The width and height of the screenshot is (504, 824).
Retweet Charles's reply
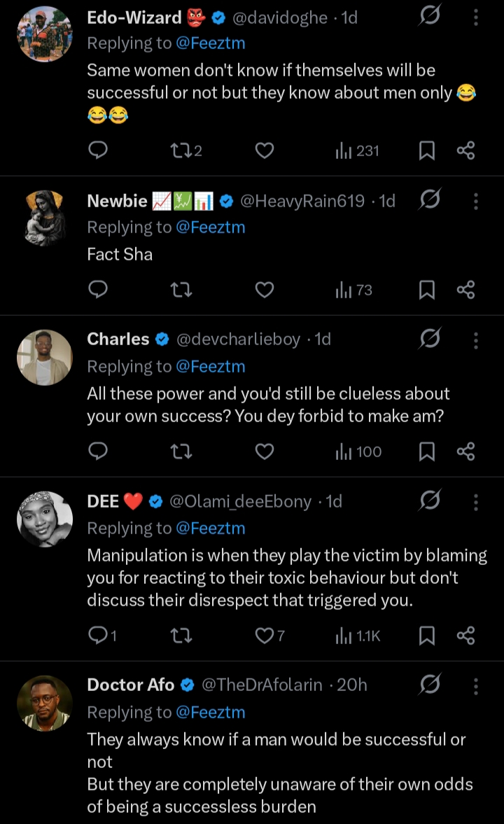181,452
